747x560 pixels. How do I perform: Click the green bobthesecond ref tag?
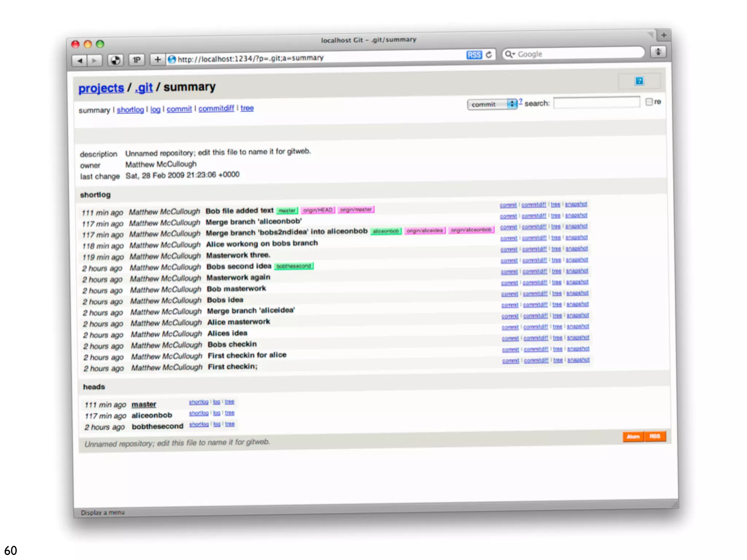coord(294,266)
